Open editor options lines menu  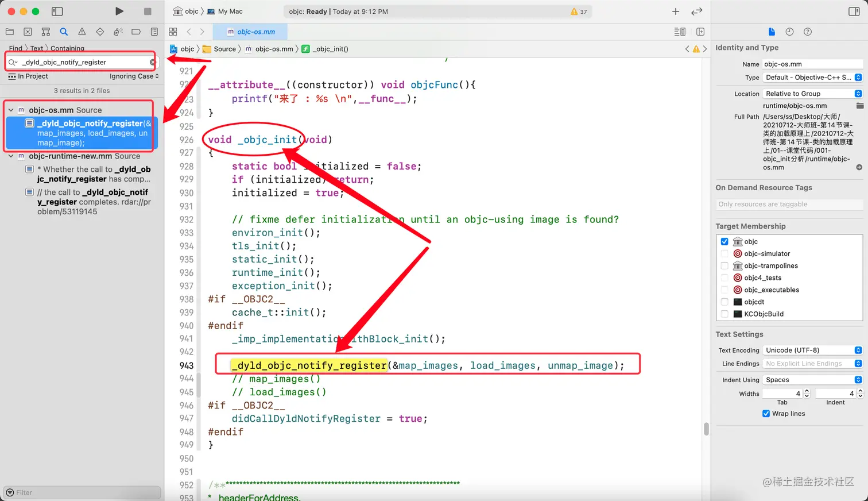pyautogui.click(x=680, y=32)
